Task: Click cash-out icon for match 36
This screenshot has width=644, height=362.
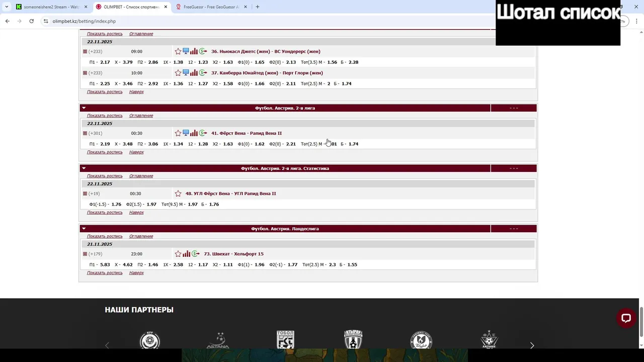Action: tap(203, 51)
